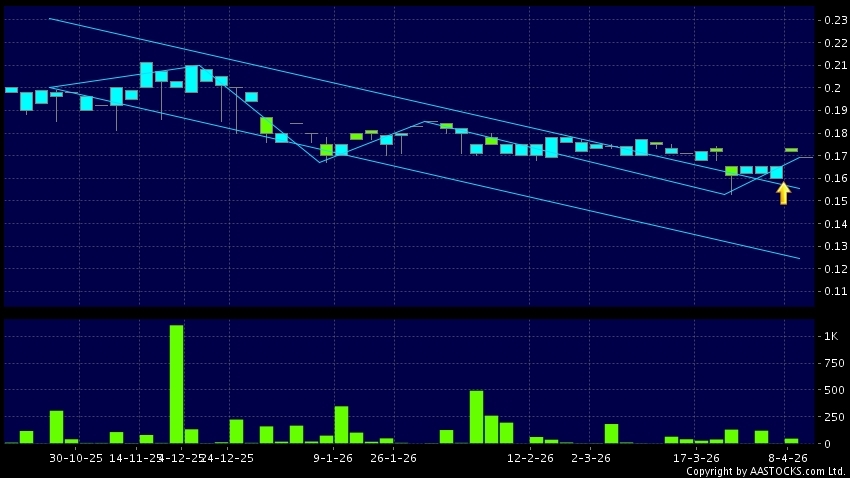Select the 500 volume axis label
Image resolution: width=850 pixels, height=478 pixels.
(x=830, y=390)
